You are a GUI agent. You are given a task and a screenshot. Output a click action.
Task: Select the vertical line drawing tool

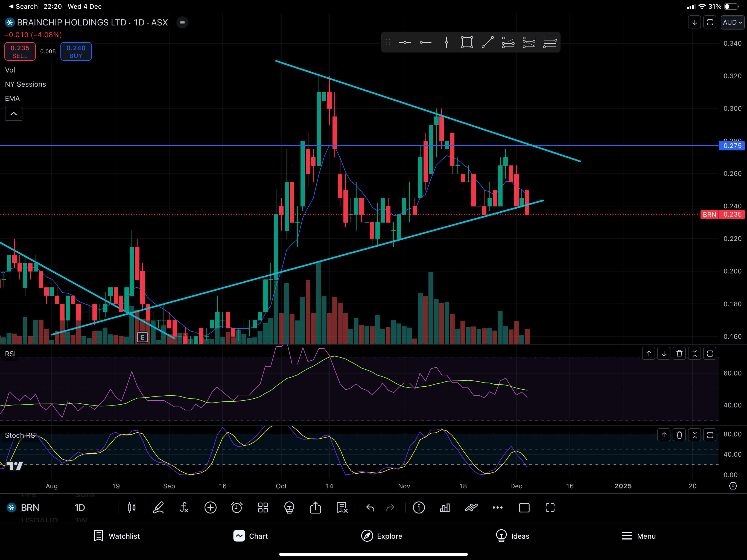click(x=447, y=43)
